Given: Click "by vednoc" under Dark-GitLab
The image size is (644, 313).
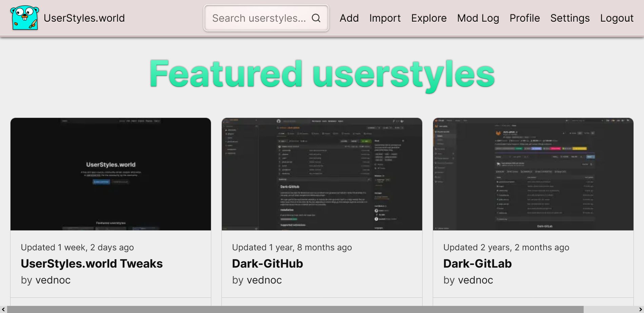Looking at the screenshot, I should point(468,280).
